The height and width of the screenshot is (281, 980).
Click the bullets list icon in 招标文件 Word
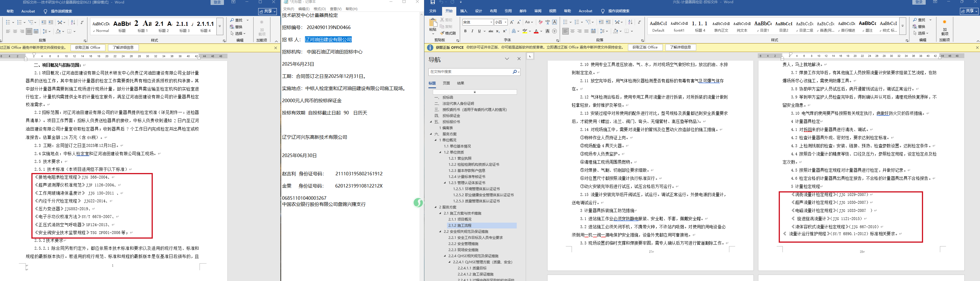tap(8, 22)
